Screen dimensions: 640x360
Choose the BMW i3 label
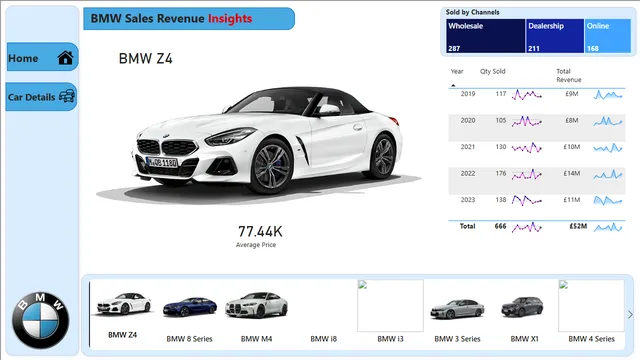coord(390,339)
